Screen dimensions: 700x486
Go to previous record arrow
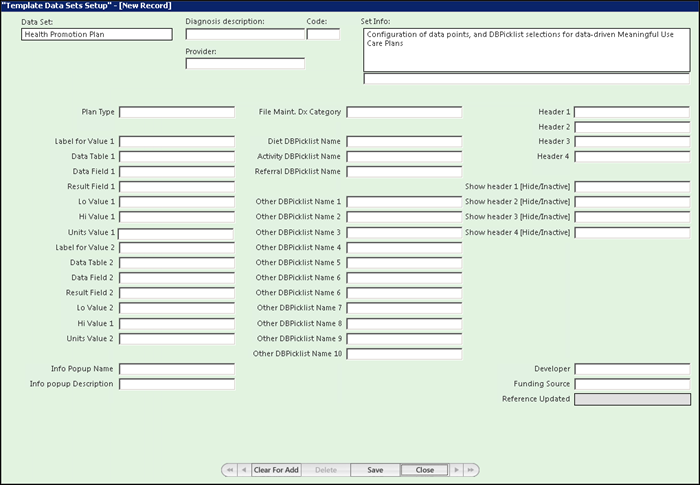point(244,470)
